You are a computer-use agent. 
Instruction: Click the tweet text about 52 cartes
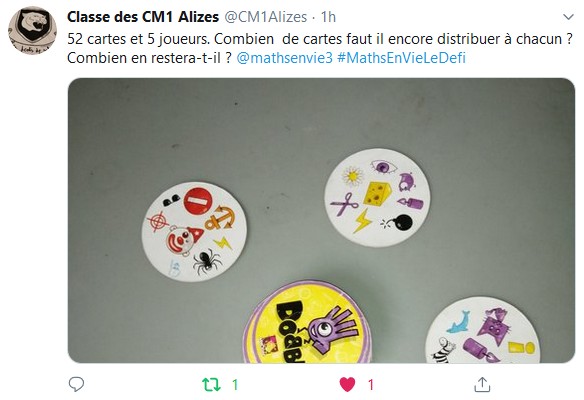[320, 48]
